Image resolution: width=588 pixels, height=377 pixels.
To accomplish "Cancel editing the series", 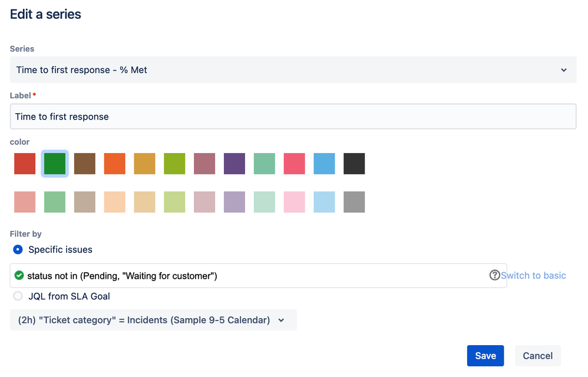I will [537, 356].
